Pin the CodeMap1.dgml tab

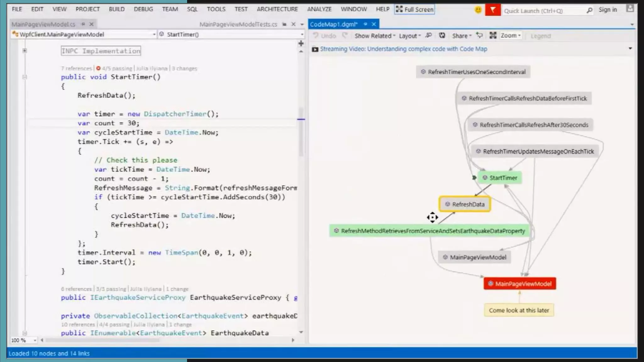click(365, 24)
